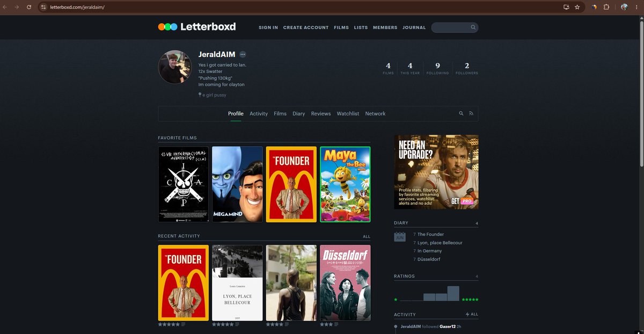Open the Chrome three-dot menu
This screenshot has height=334, width=644.
(637, 7)
